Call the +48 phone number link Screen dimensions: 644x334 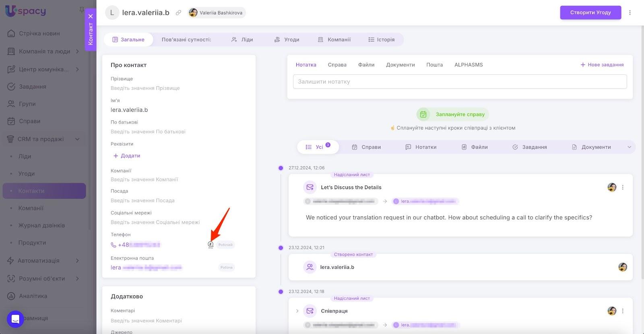pyautogui.click(x=136, y=245)
